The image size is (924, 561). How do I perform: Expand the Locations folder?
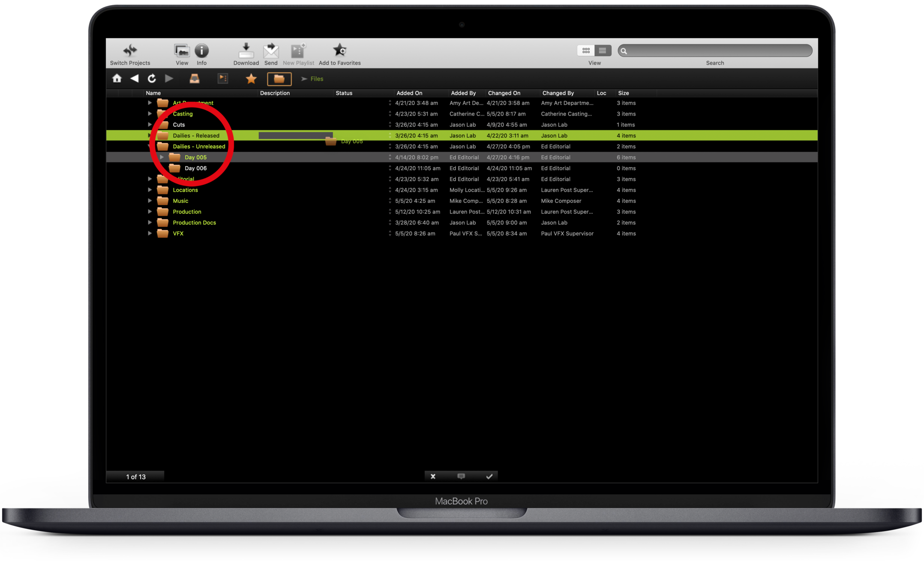click(150, 190)
